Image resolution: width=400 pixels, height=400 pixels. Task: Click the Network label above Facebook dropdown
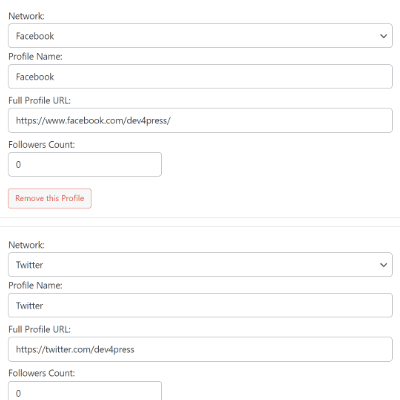tap(26, 16)
